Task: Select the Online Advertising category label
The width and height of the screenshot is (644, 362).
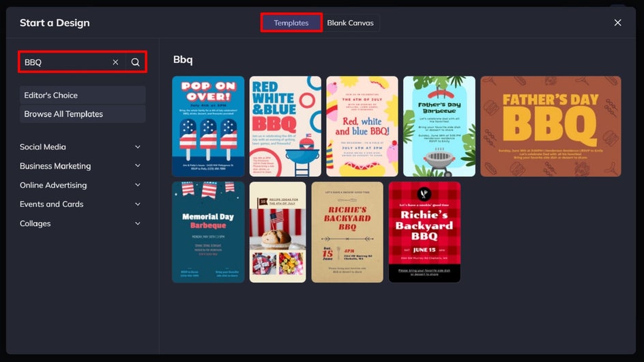Action: [53, 185]
